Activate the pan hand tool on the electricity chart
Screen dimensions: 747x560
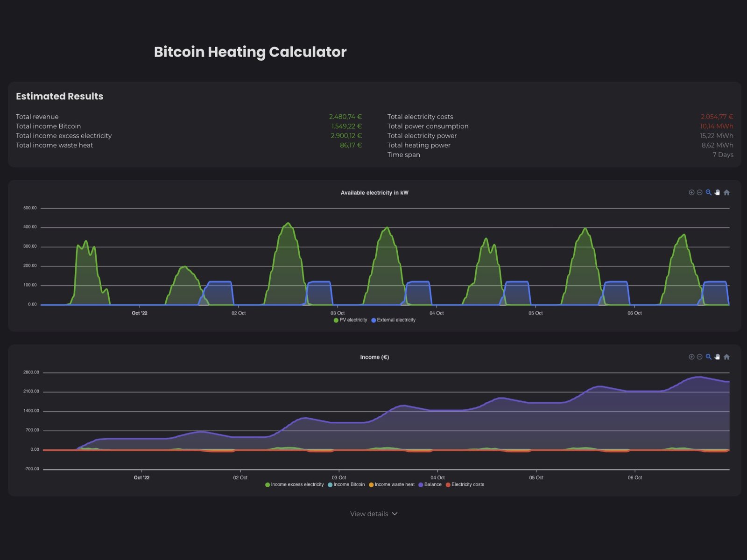pos(718,192)
